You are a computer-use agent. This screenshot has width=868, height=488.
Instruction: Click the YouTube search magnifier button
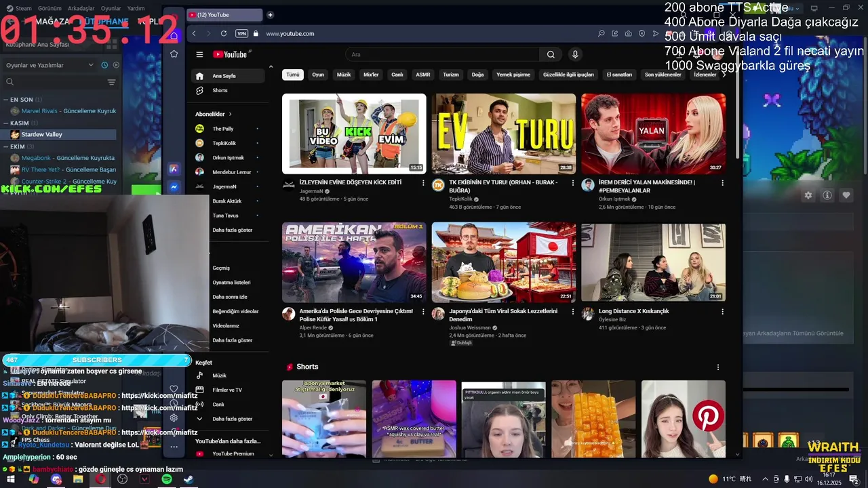(x=551, y=54)
